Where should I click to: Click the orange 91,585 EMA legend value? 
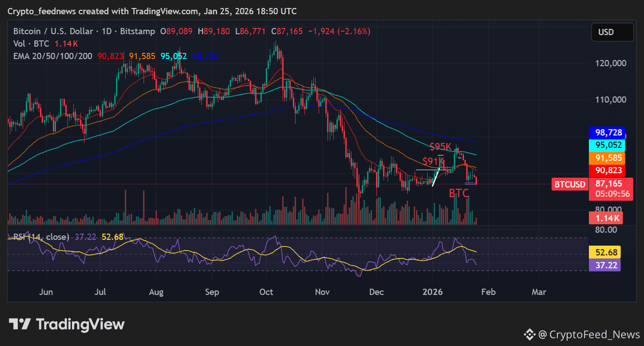coord(142,56)
